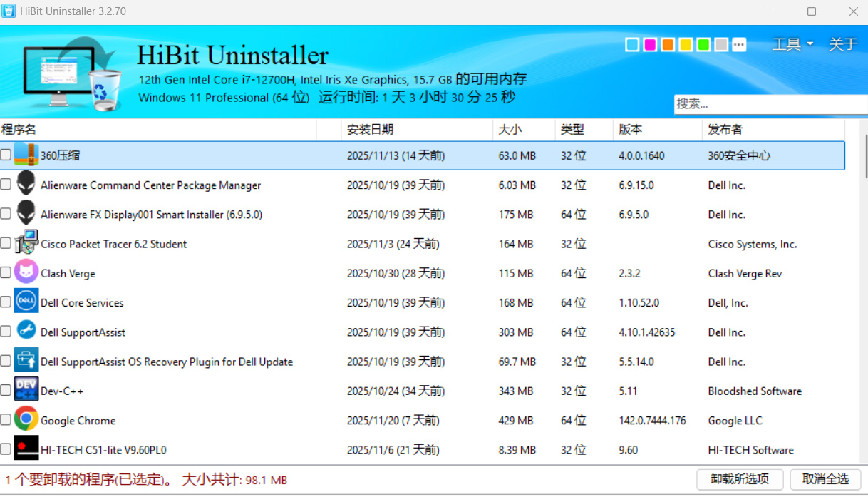868x497 pixels.
Task: Click version 142.0.7444.176 cell
Action: (x=653, y=421)
